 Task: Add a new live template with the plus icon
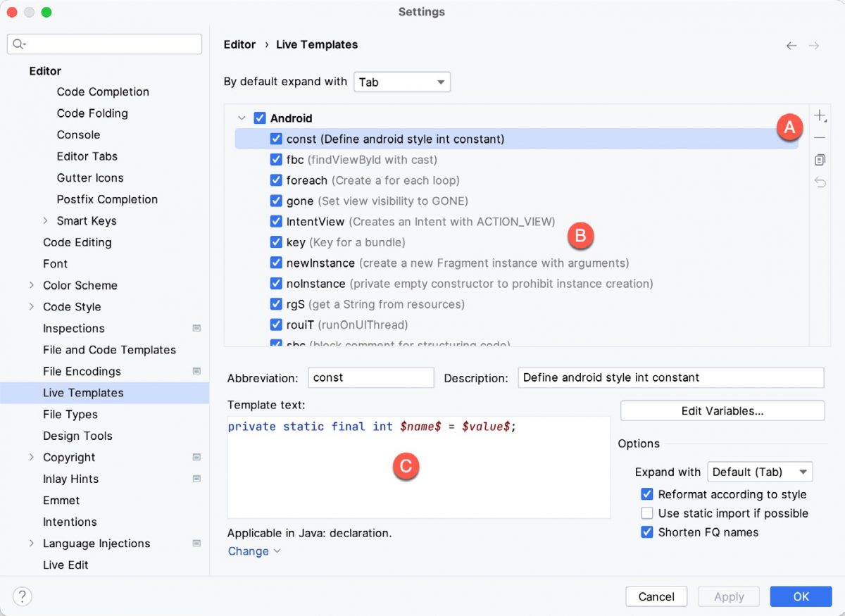click(820, 115)
